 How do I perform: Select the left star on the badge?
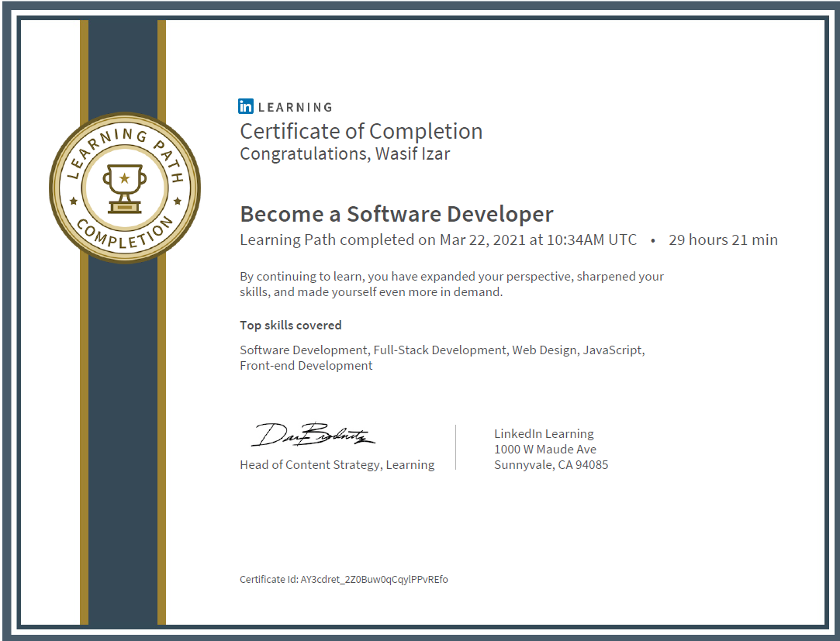tap(74, 201)
